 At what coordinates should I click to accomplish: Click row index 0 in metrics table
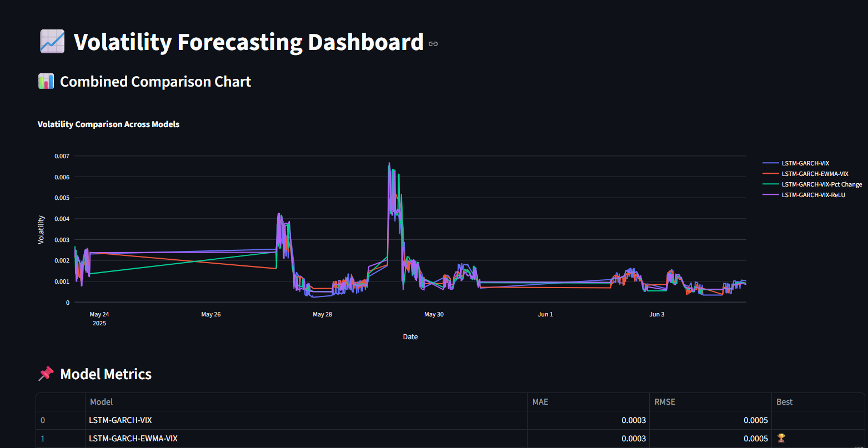(61, 420)
